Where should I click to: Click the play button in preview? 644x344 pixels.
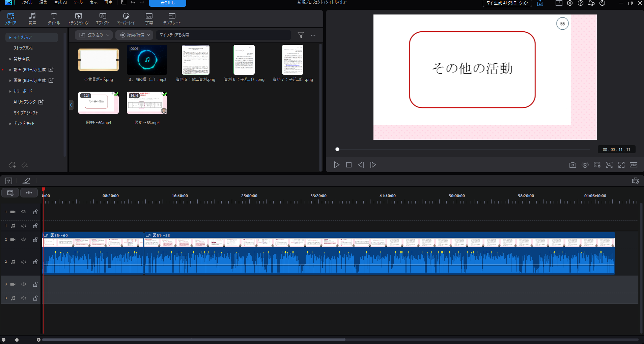336,165
